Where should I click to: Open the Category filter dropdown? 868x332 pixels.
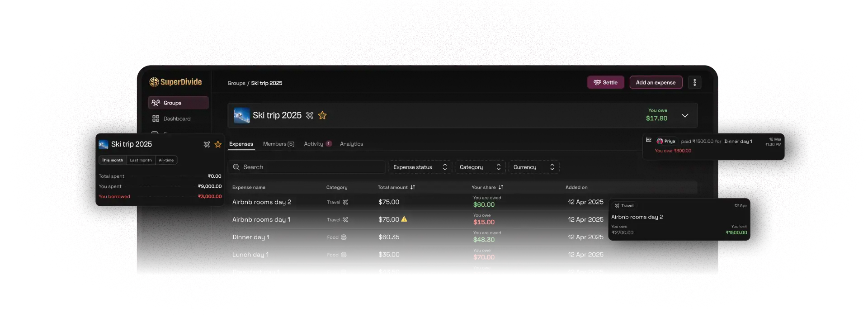480,167
